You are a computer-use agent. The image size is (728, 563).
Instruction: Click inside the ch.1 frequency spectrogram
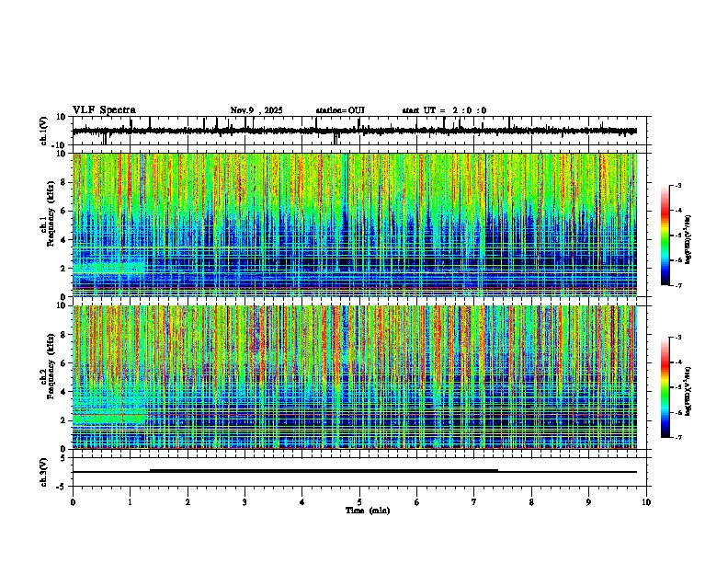click(355, 224)
